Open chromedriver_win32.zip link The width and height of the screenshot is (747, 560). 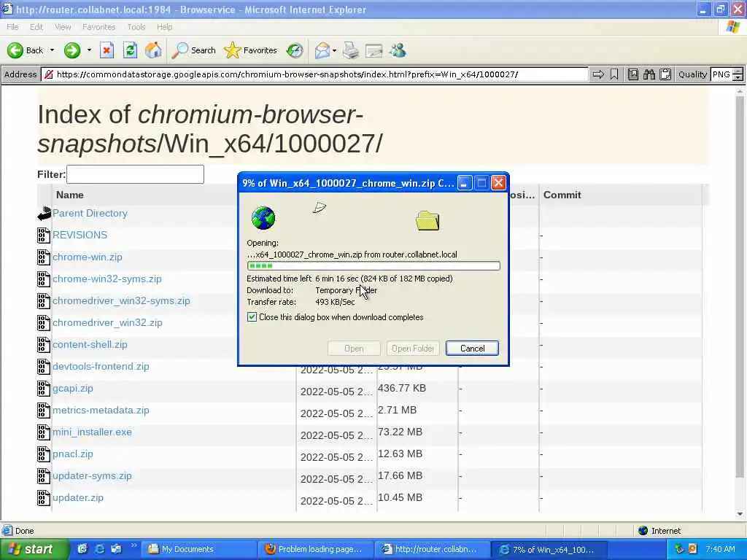[x=107, y=323]
